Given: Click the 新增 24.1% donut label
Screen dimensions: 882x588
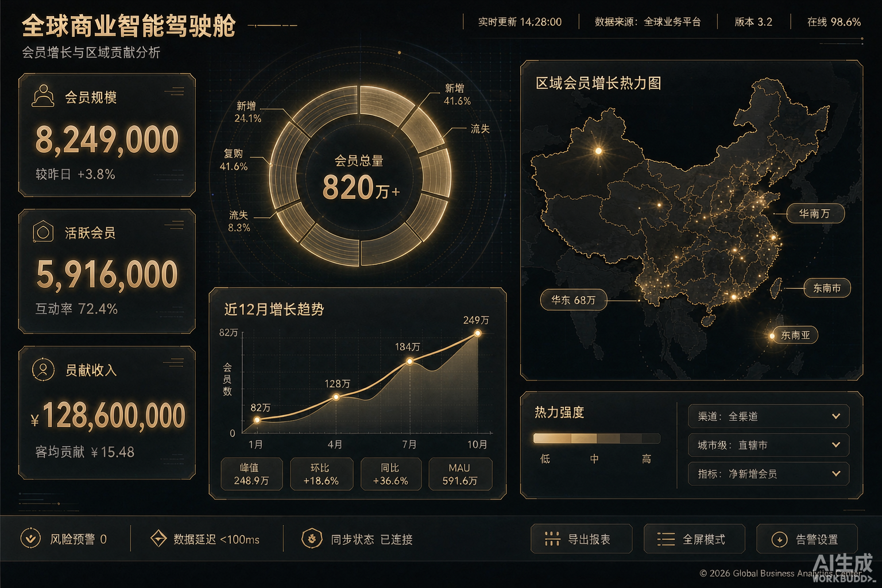Looking at the screenshot, I should (x=247, y=112).
